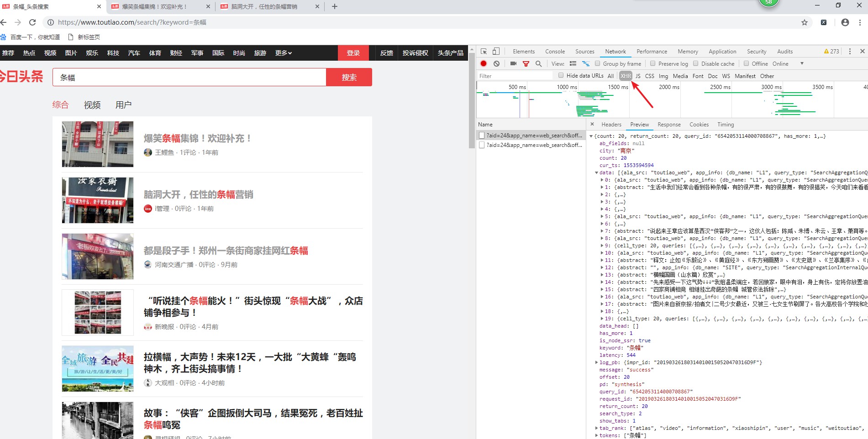Switch to the Headers tab
The width and height of the screenshot is (868, 439).
[611, 125]
